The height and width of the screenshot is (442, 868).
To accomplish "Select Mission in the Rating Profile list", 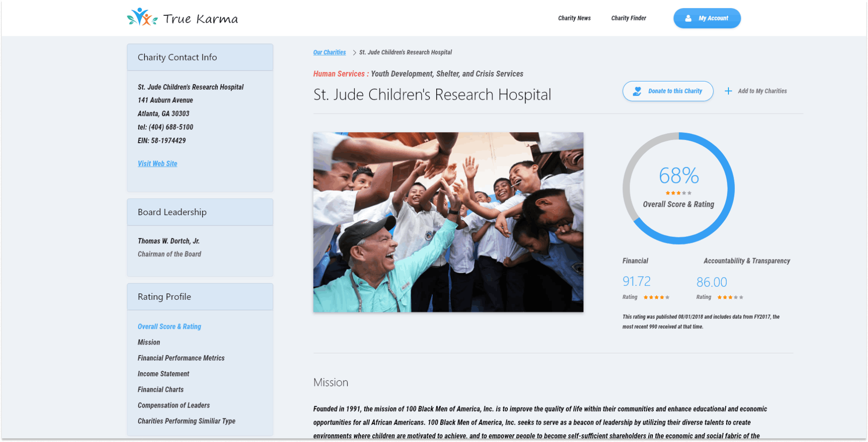I will (149, 342).
